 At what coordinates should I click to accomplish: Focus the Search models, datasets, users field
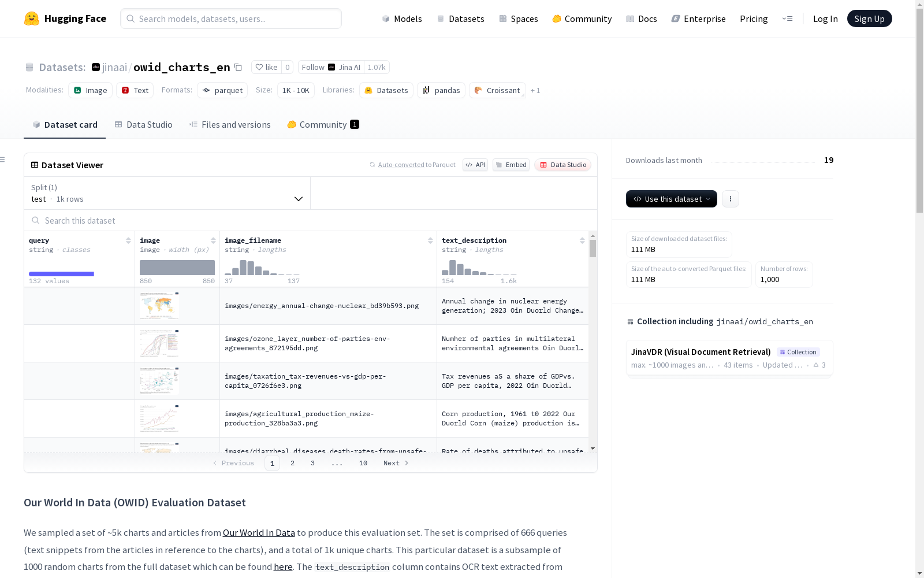pyautogui.click(x=231, y=18)
